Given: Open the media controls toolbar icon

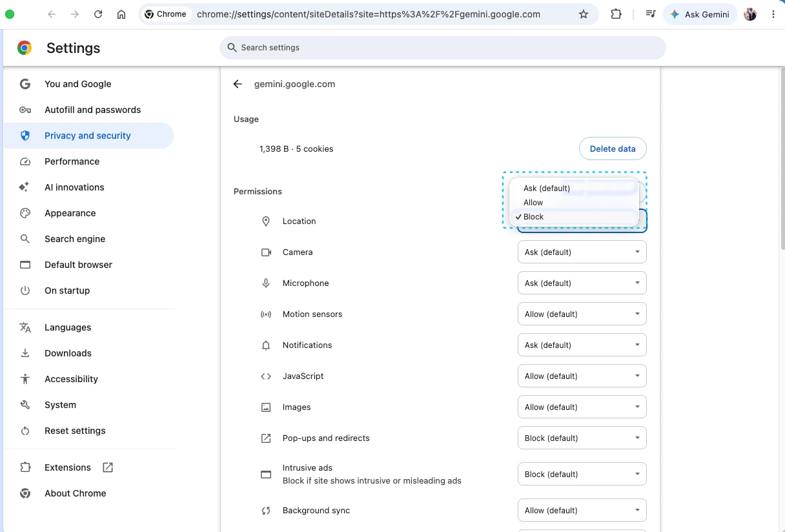Looking at the screenshot, I should pos(651,14).
